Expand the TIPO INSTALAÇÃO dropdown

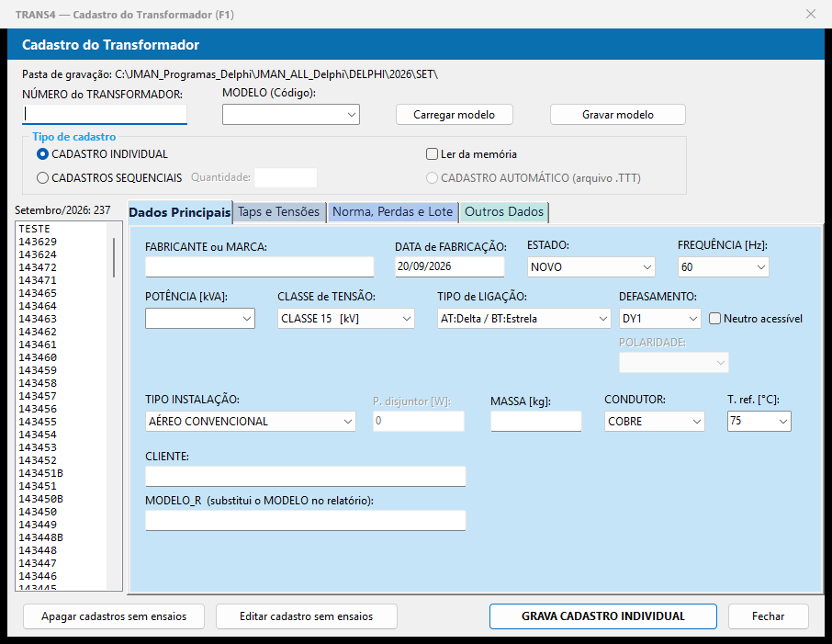[251, 422]
